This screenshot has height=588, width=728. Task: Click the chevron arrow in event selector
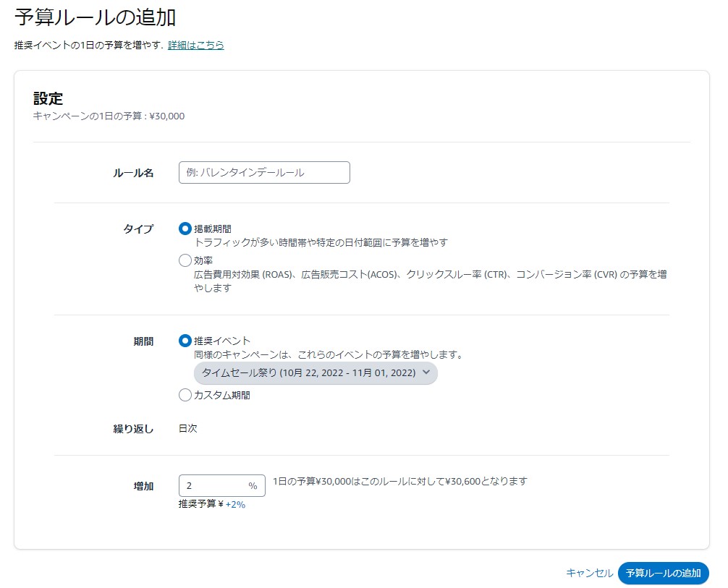[x=426, y=372]
